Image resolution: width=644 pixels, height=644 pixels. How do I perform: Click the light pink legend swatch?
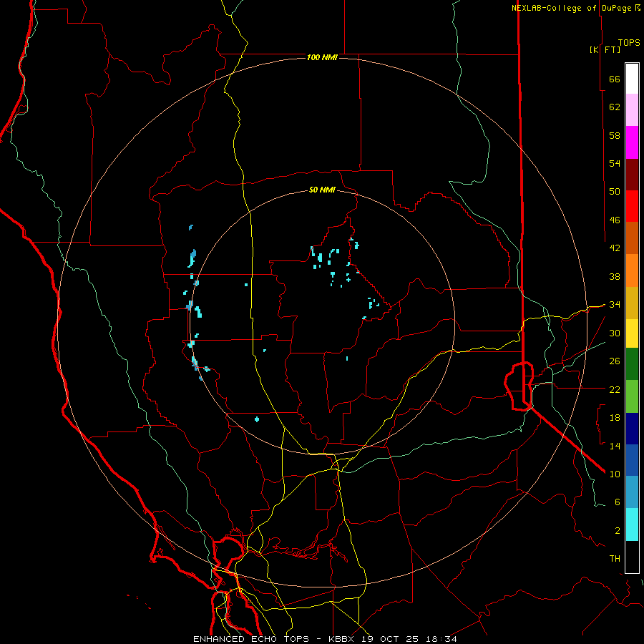(632, 110)
